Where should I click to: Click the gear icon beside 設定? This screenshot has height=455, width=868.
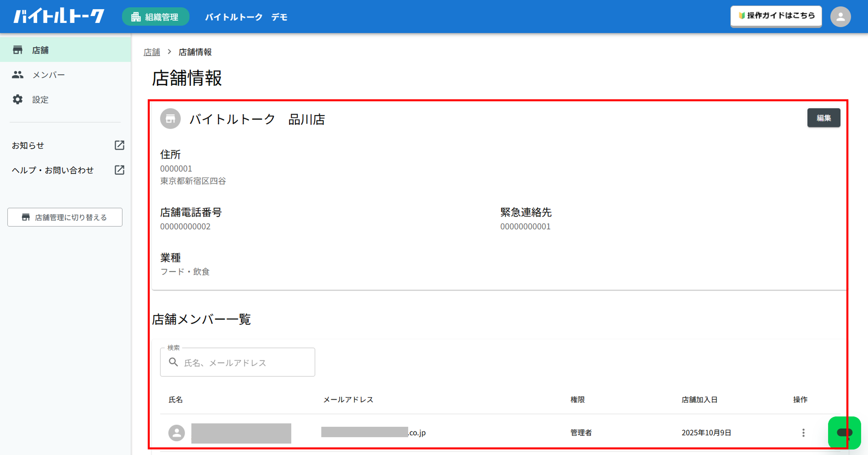click(x=18, y=99)
